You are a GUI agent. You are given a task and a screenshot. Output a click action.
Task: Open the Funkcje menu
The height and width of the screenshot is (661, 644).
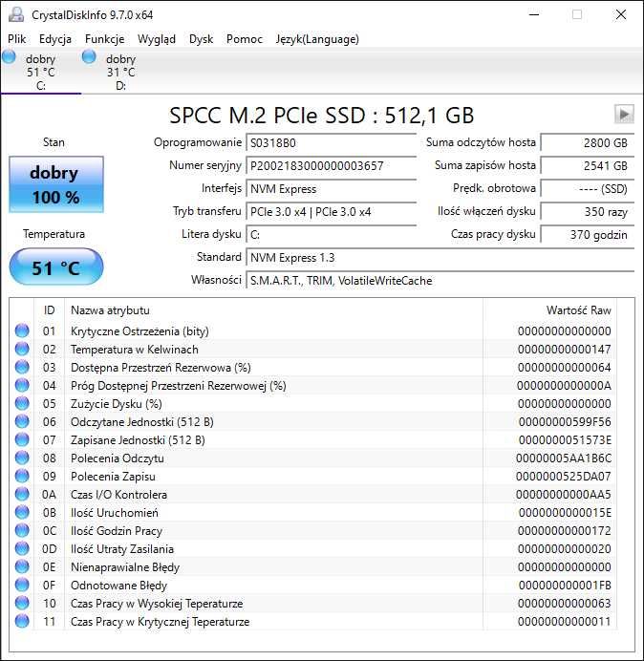tap(104, 39)
